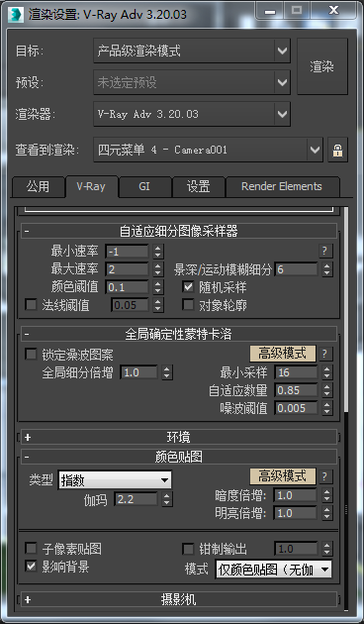
Task: Open the 渲染器 renderer dropdown
Action: (192, 114)
